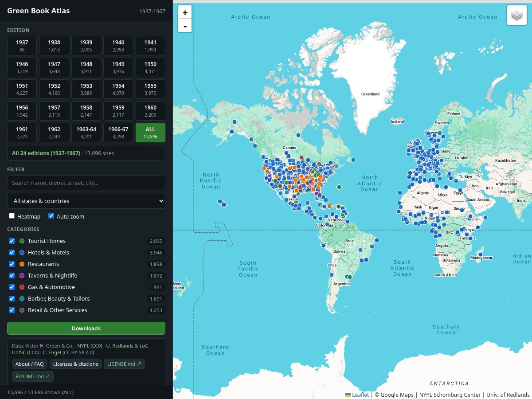
Task: Select the 1946 edition
Action: (22, 67)
